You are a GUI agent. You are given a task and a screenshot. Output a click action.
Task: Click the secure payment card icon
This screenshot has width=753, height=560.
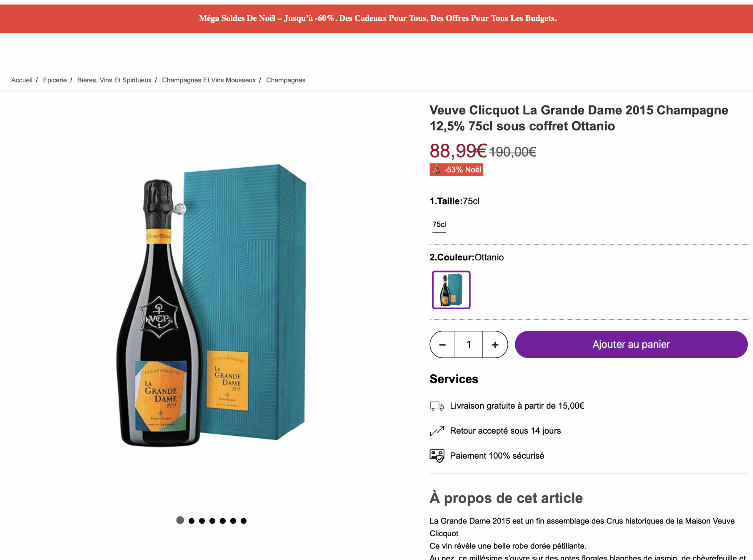(437, 456)
